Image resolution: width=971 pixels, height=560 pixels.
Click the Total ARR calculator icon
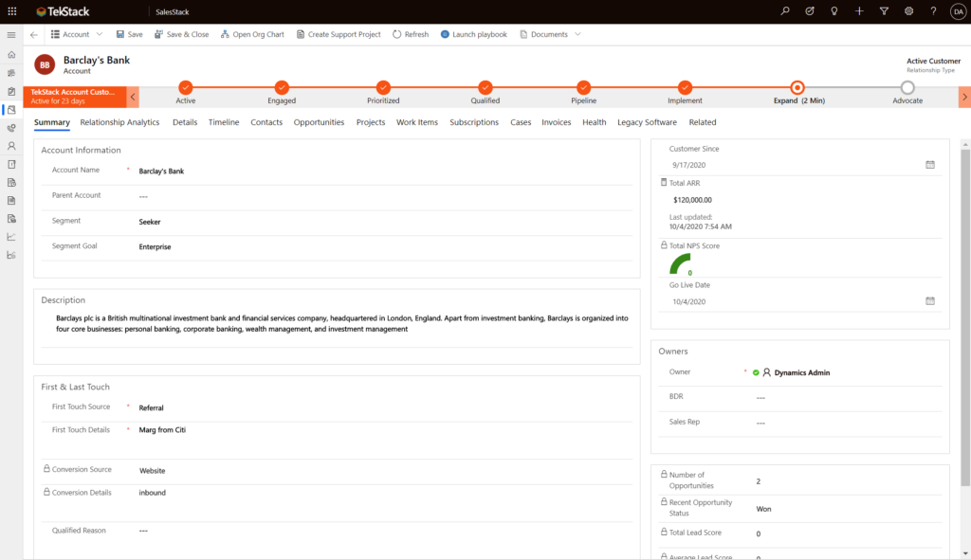[664, 183]
